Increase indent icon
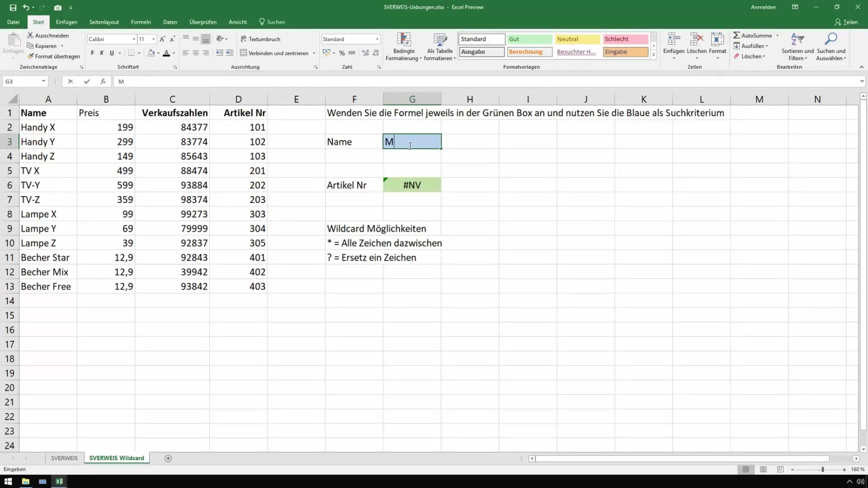The image size is (868, 488). [x=230, y=53]
